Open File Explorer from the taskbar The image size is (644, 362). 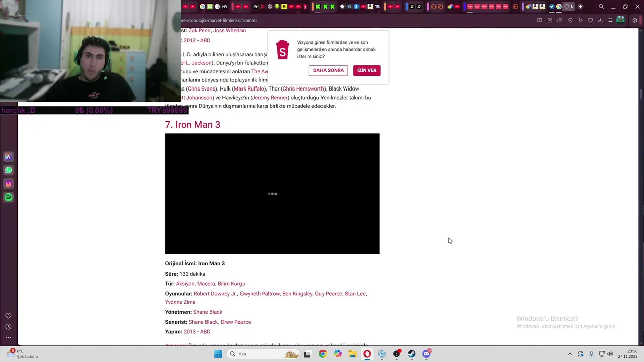click(x=352, y=354)
